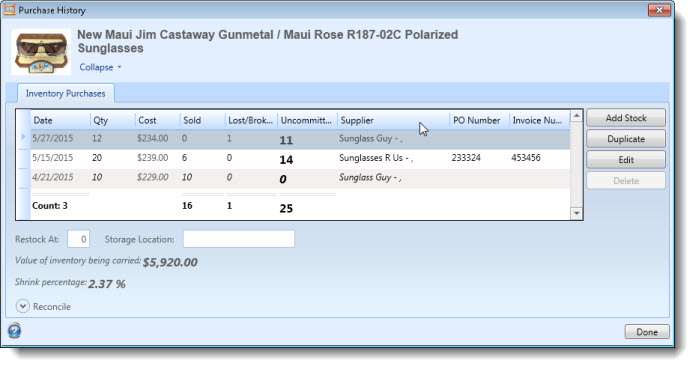Click the Restock At input field
Viewport: 696px width, 369px height.
pyautogui.click(x=79, y=239)
